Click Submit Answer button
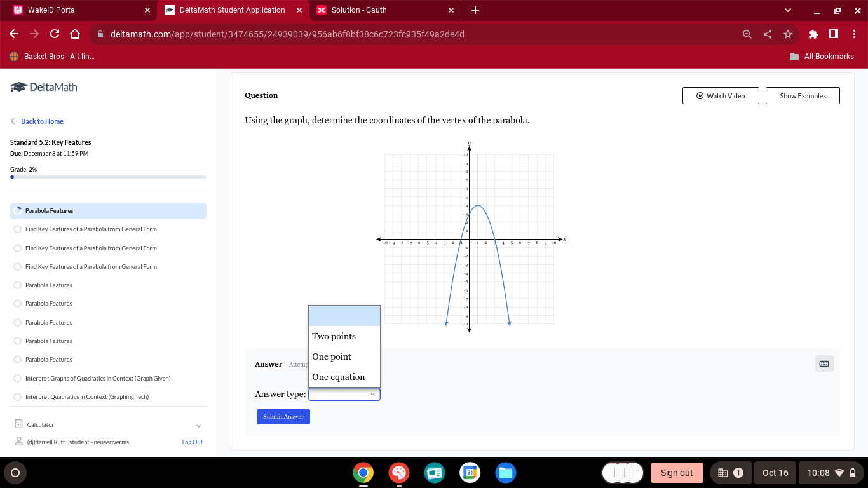 (283, 417)
